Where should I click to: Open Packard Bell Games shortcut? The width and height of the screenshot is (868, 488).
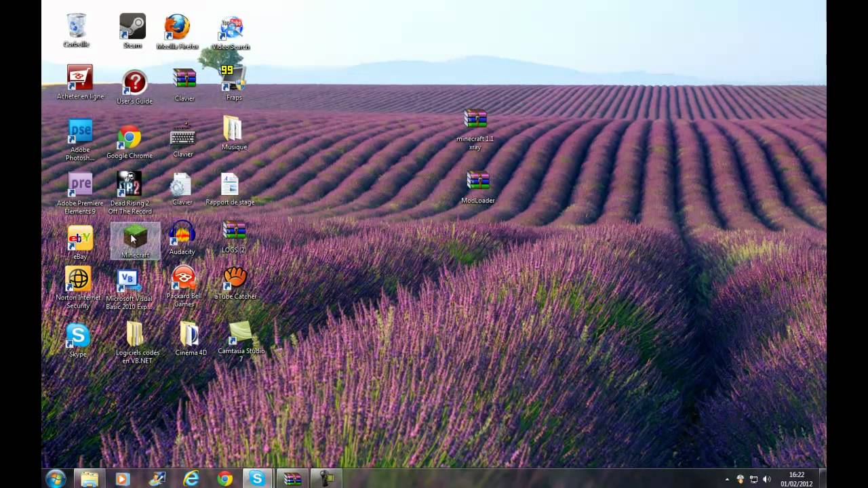(x=184, y=287)
